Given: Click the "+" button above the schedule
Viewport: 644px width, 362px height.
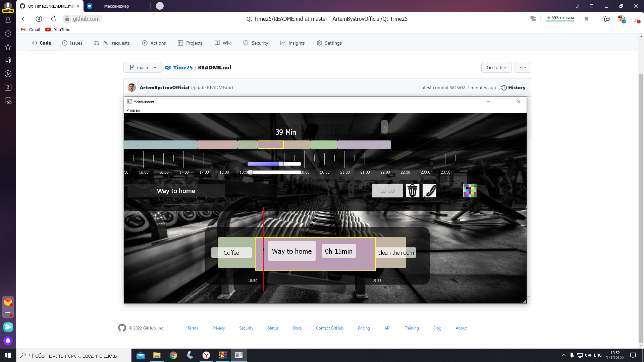Looking at the screenshot, I should click(384, 127).
